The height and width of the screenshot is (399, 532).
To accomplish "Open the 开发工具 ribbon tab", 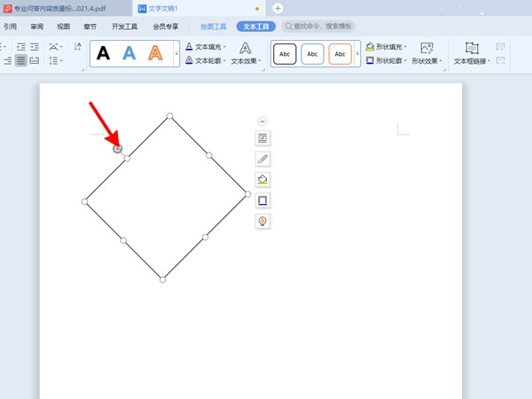I will coord(124,27).
